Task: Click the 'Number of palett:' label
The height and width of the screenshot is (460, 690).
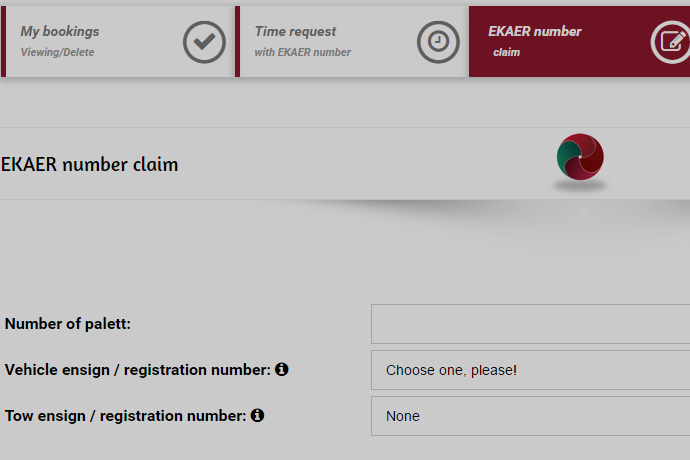Action: point(68,324)
